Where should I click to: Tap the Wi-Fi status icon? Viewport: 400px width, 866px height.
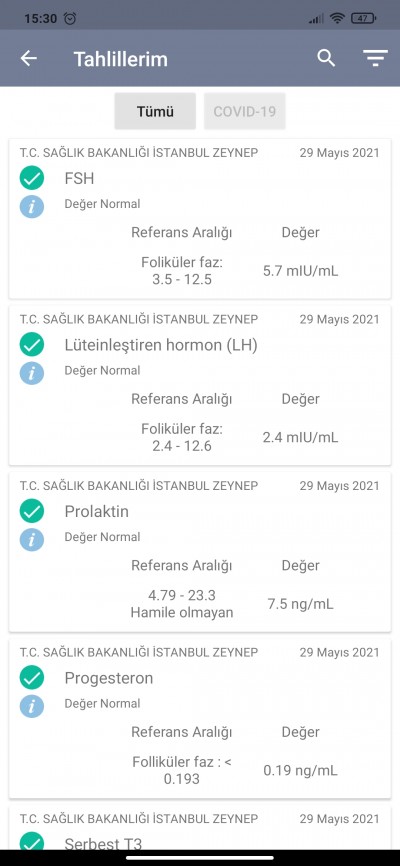pyautogui.click(x=337, y=18)
